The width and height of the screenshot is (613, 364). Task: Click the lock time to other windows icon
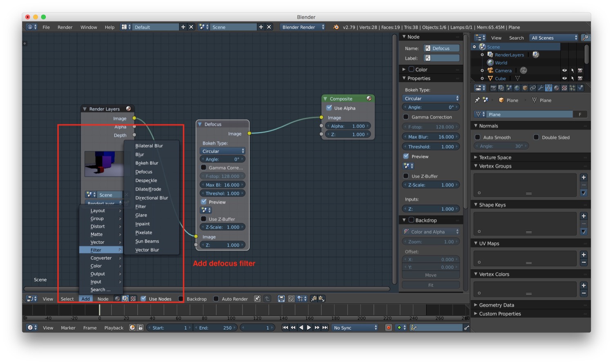click(141, 328)
